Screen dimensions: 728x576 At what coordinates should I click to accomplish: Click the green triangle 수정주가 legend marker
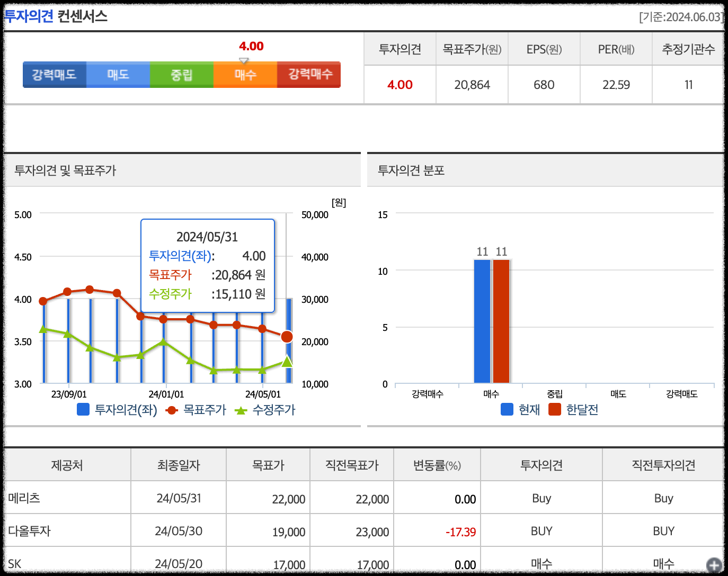click(x=240, y=409)
